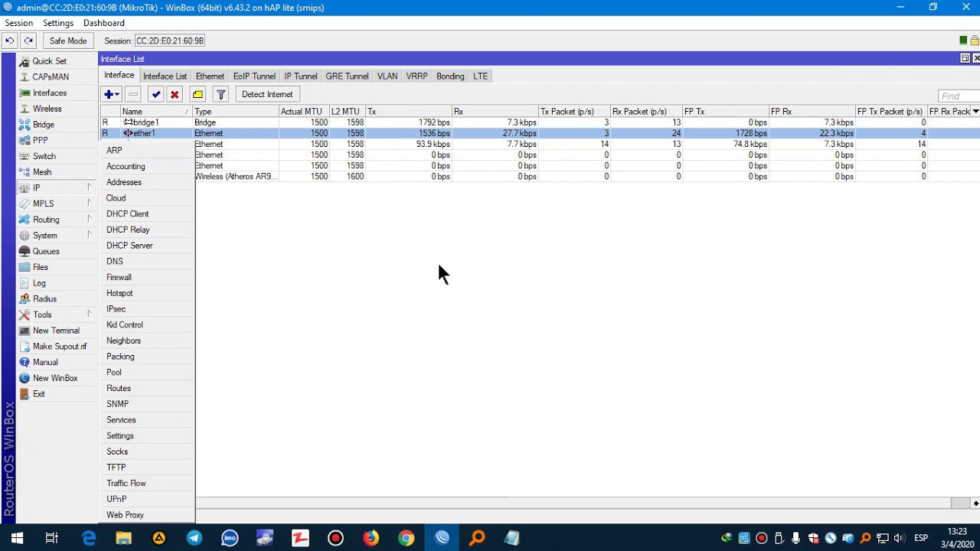980x551 pixels.
Task: Open Files in the sidebar
Action: click(x=40, y=267)
